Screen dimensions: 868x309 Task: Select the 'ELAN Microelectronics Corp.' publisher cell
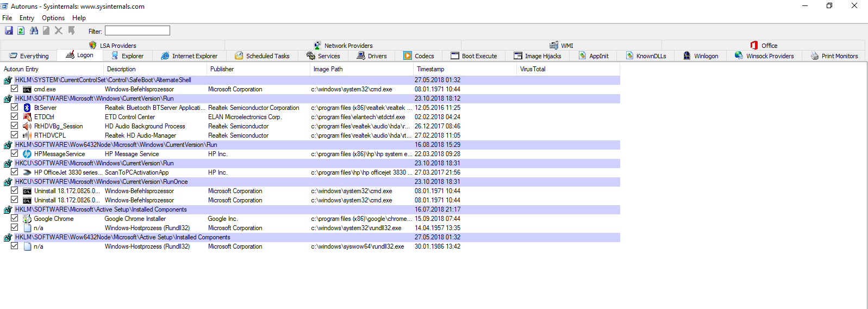pos(245,117)
